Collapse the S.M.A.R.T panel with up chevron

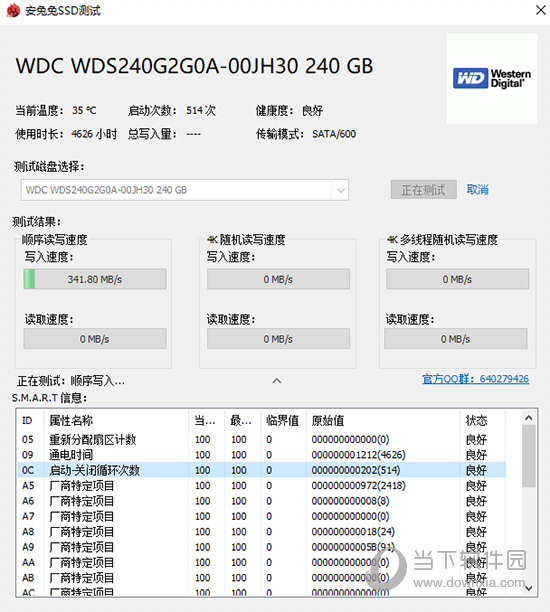click(x=277, y=381)
